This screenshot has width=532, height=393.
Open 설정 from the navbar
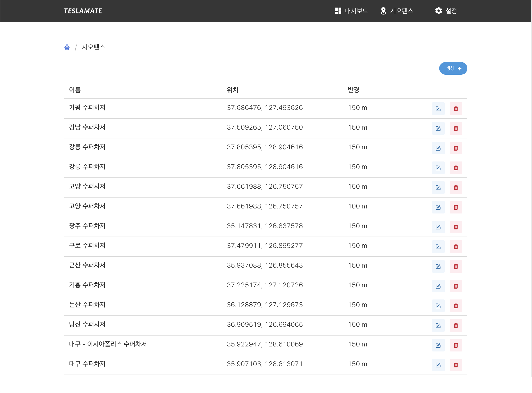446,11
